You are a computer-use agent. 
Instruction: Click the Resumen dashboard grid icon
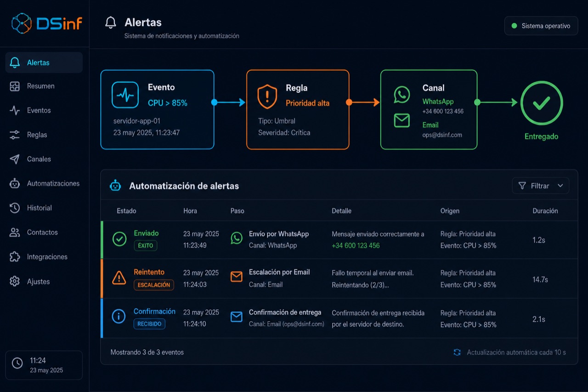[15, 86]
